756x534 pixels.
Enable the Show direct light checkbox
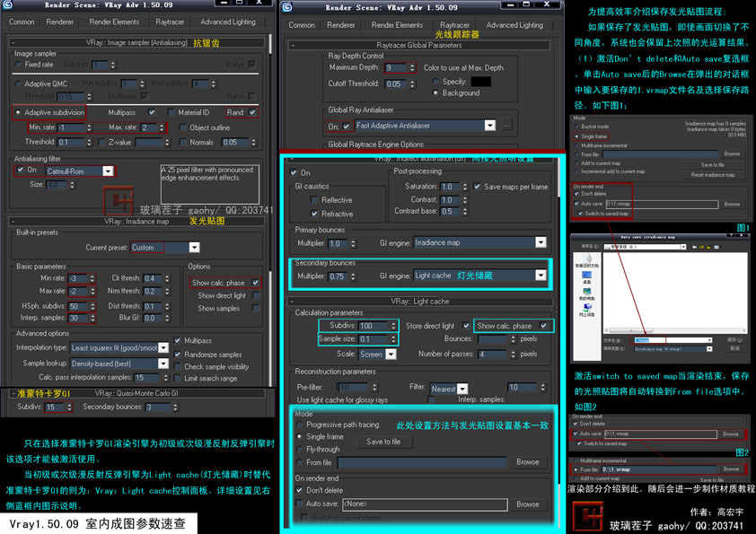[x=256, y=295]
